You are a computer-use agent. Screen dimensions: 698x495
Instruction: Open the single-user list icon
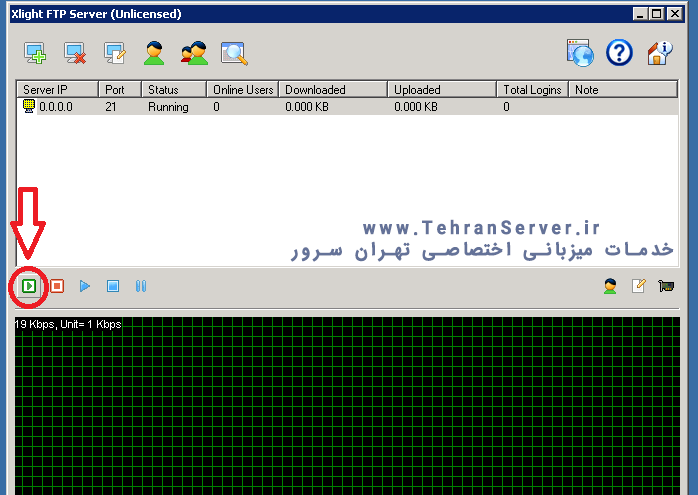pos(154,52)
